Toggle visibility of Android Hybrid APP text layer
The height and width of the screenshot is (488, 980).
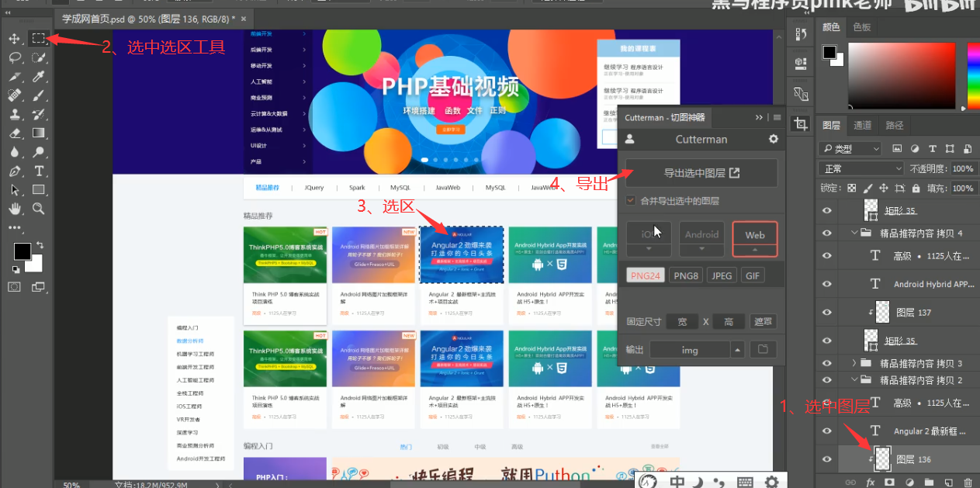827,284
